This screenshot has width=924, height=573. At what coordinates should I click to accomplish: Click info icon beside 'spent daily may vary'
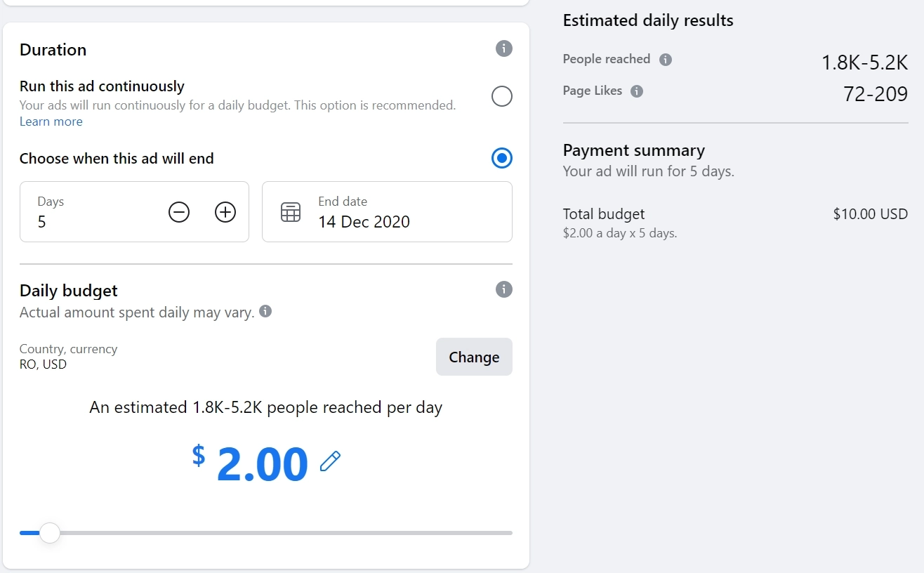265,311
